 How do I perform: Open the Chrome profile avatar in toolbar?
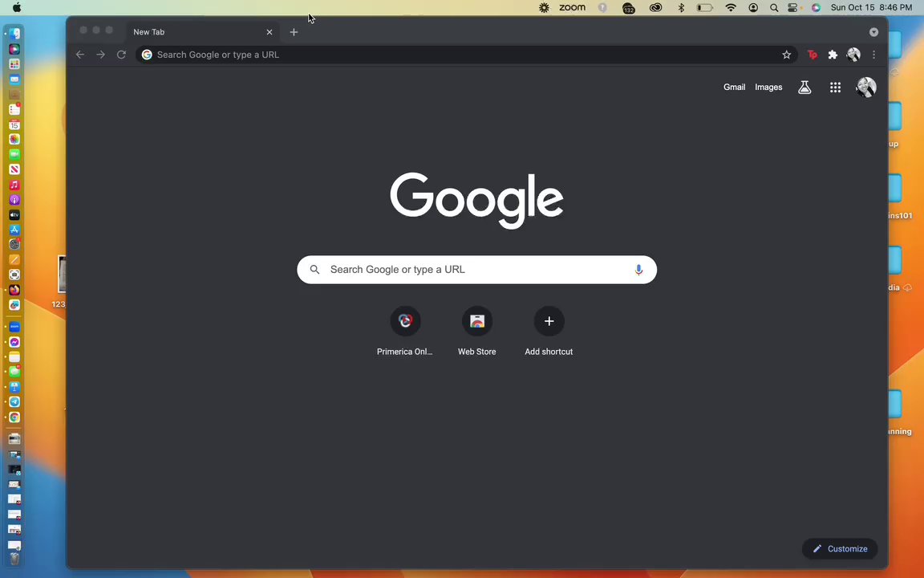[853, 55]
